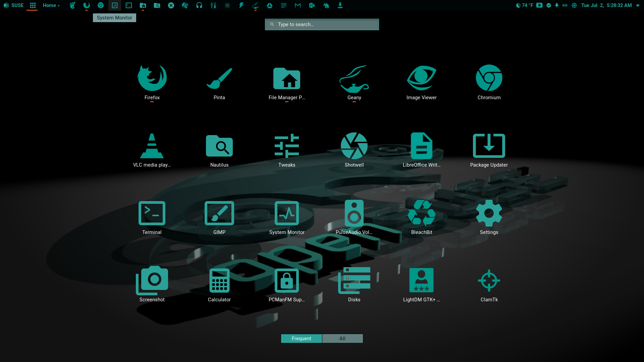Click the lightbulb brightness icon in tray
Image resolution: width=644 pixels, height=362 pixels.
[x=557, y=5]
